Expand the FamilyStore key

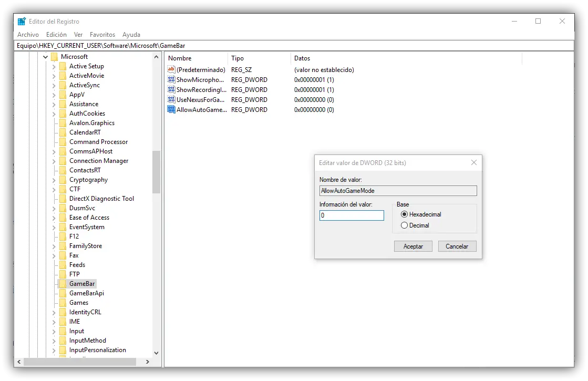click(54, 246)
